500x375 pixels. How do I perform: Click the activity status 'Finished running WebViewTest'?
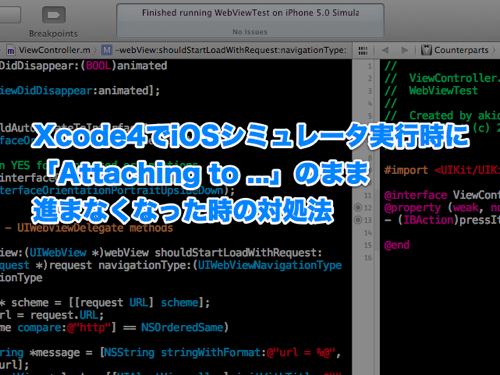pyautogui.click(x=250, y=13)
